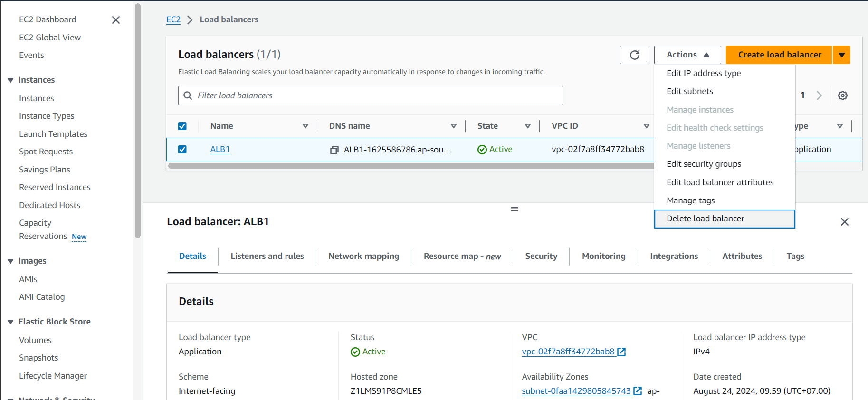Screen dimensions: 868x400
Task: Open Volumes in sidebar
Action: point(35,340)
